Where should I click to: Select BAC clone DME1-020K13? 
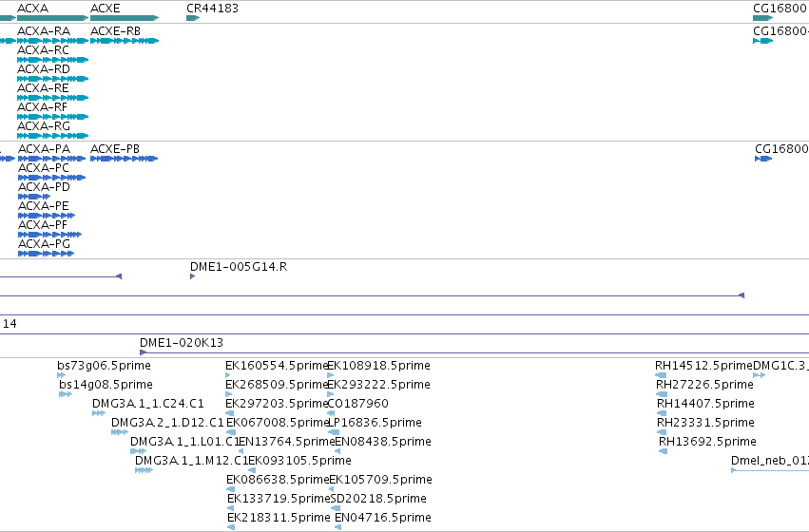(474, 352)
